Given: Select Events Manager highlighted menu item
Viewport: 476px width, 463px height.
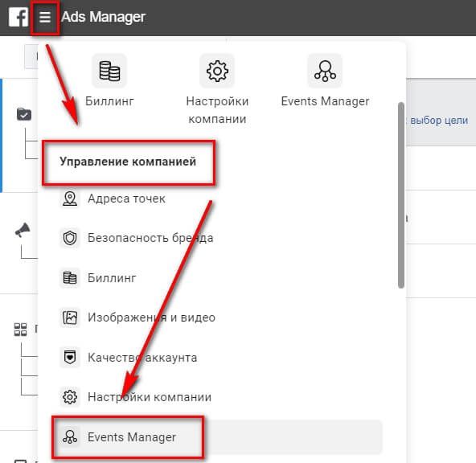Looking at the screenshot, I should point(217,437).
